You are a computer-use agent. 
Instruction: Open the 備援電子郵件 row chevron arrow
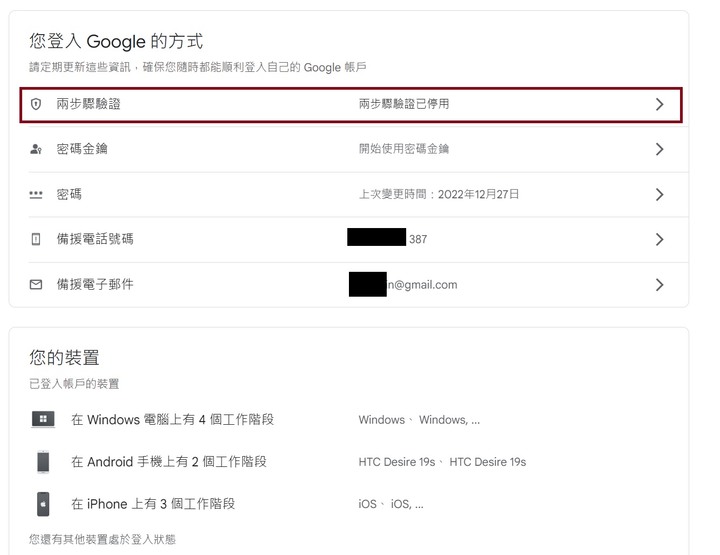659,285
